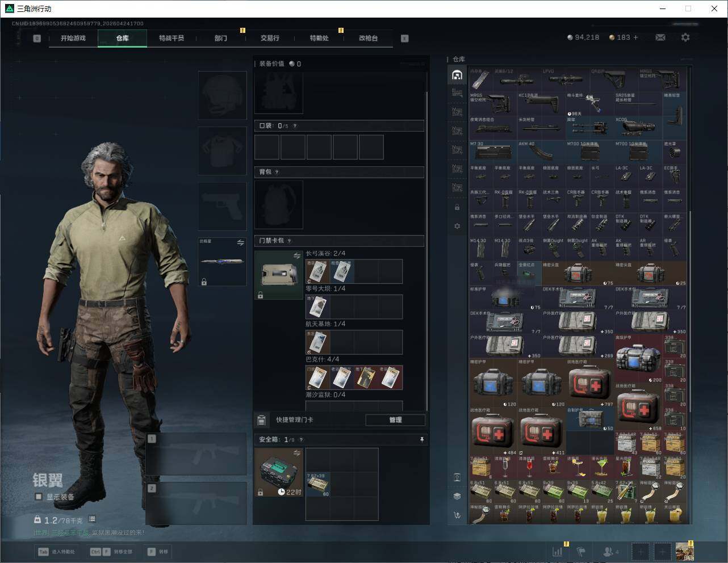The image size is (728, 563).
Task: Select the 仓库 tab
Action: click(122, 38)
